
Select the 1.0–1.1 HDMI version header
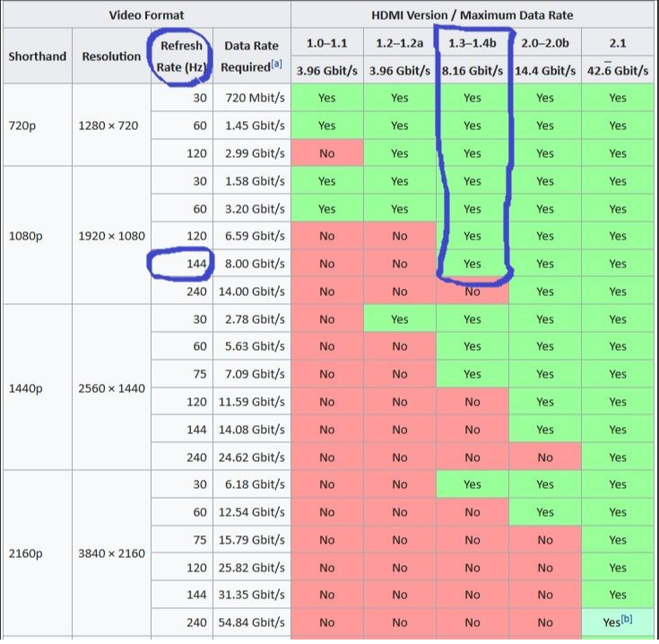click(327, 42)
